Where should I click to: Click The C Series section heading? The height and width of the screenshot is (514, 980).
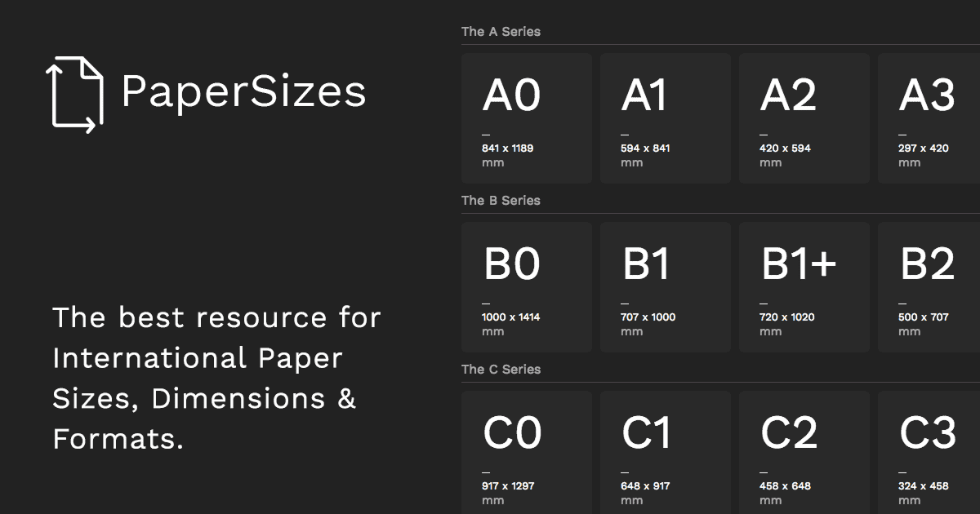(x=501, y=370)
